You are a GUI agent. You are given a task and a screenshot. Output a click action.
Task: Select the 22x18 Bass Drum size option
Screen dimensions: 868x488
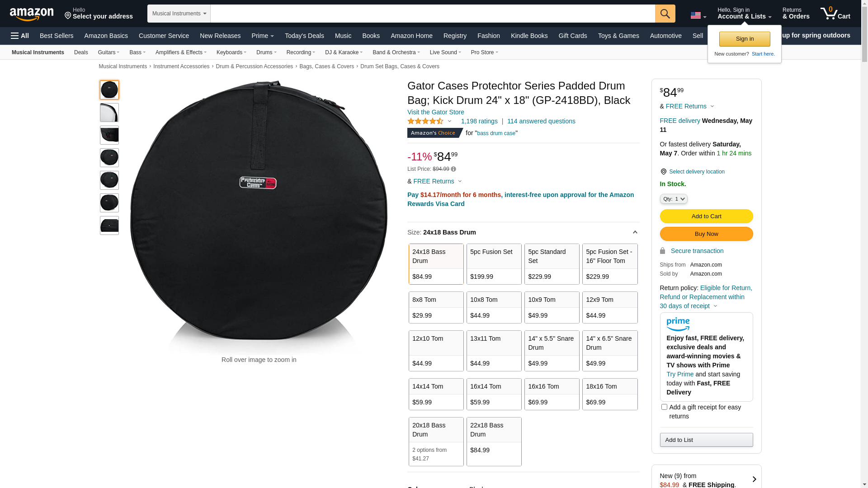[494, 441]
